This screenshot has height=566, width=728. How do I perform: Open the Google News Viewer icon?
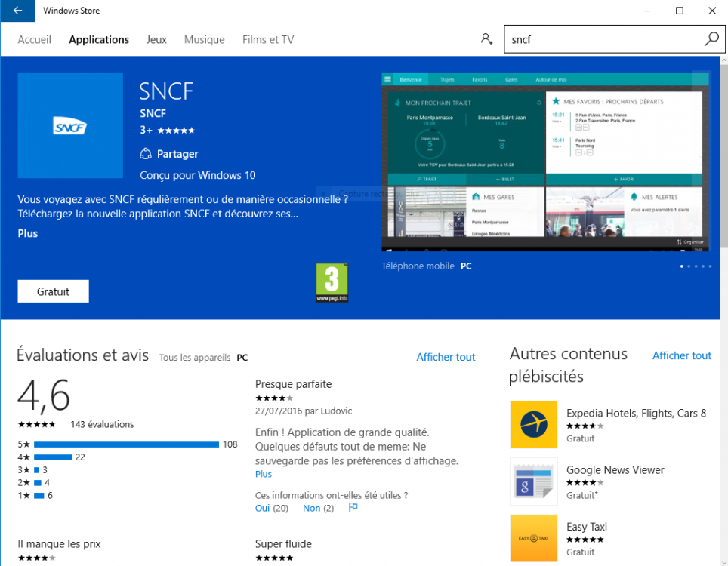[x=533, y=481]
